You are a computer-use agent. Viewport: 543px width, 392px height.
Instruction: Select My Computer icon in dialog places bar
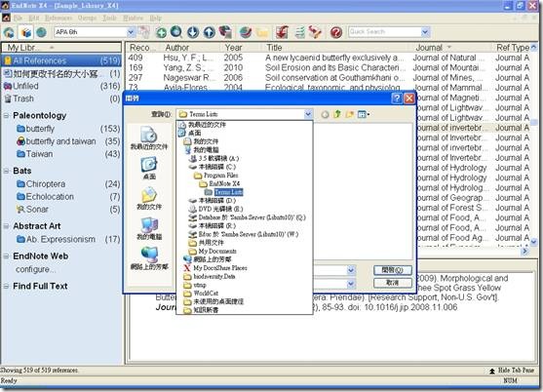click(x=149, y=228)
